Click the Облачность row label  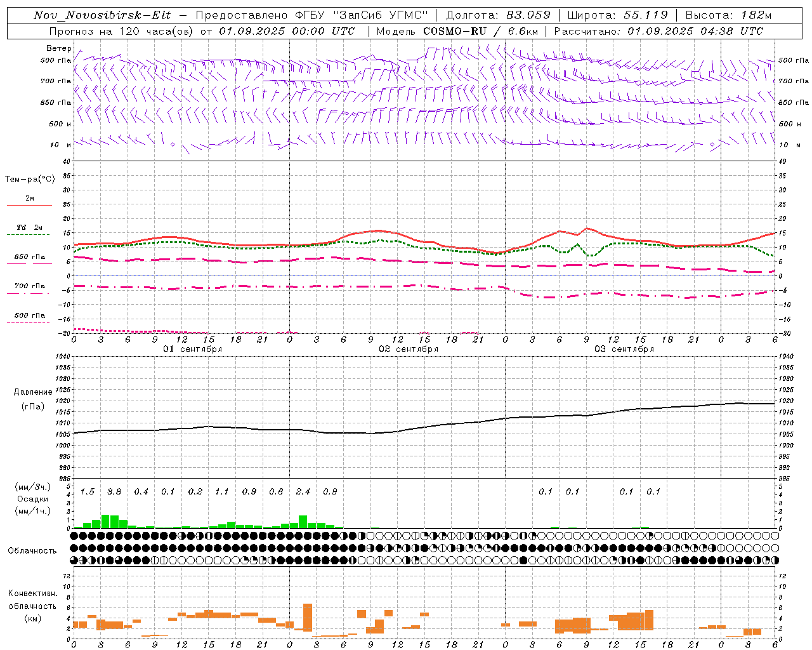coord(32,551)
